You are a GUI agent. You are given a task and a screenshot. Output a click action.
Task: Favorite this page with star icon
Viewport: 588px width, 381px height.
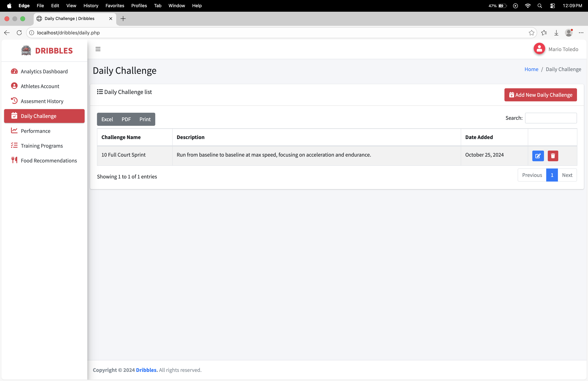[x=531, y=33]
